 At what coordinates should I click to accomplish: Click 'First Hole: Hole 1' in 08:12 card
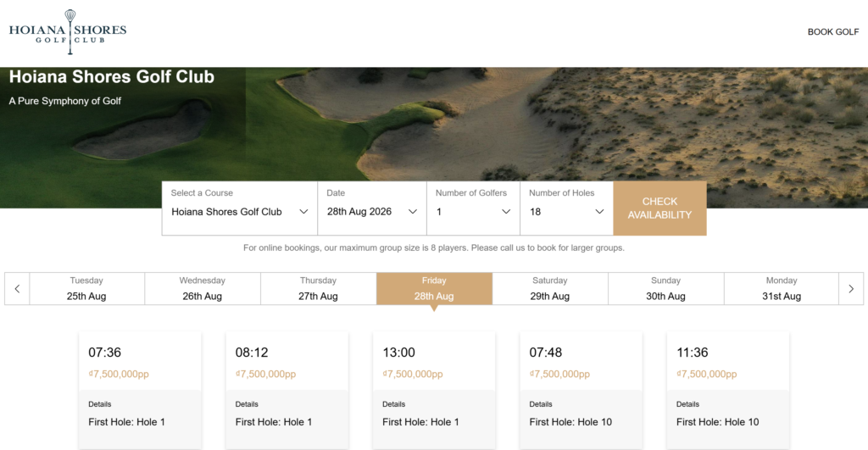274,422
